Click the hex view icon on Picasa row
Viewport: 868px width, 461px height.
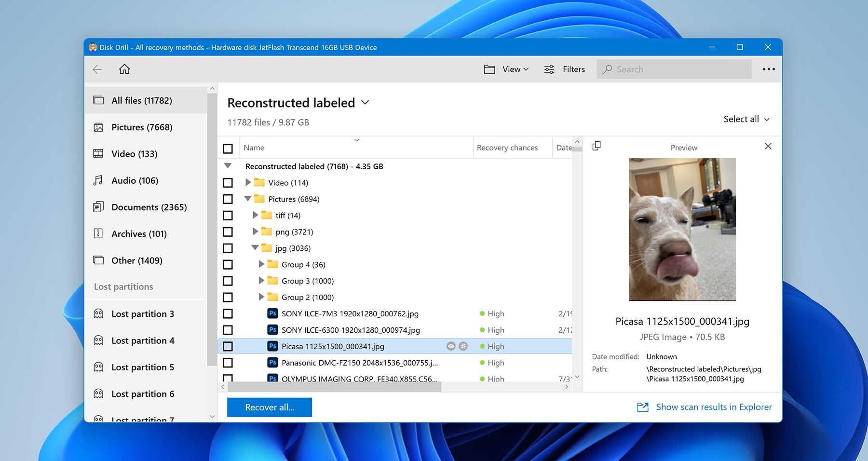click(463, 346)
